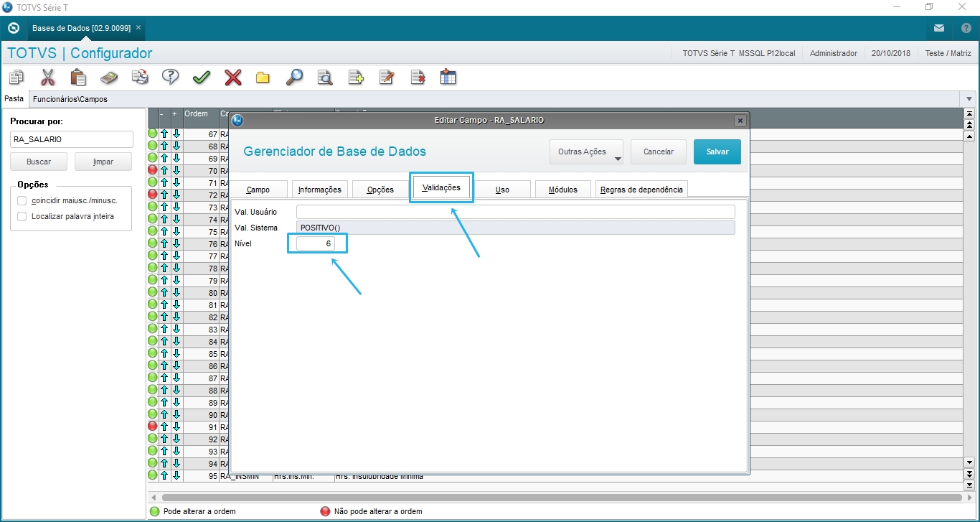The image size is (980, 522).
Task: Click the Funcionários\Campos path text
Action: [x=70, y=99]
